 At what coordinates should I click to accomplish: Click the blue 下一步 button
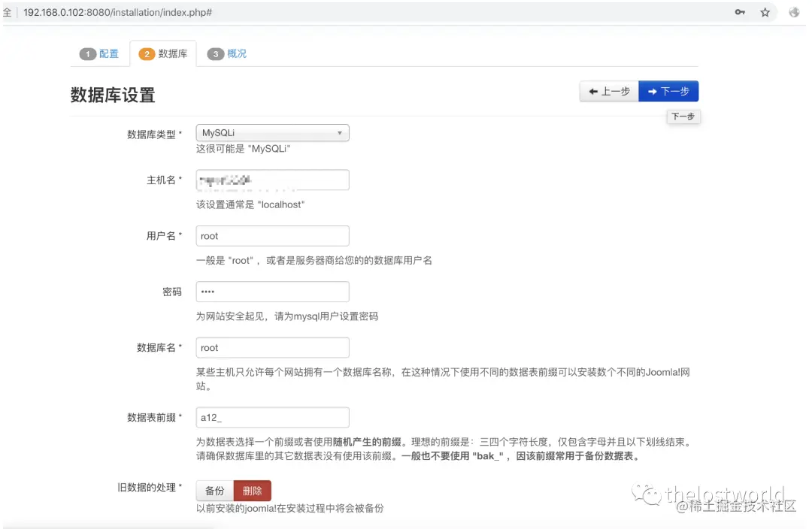[x=668, y=91]
